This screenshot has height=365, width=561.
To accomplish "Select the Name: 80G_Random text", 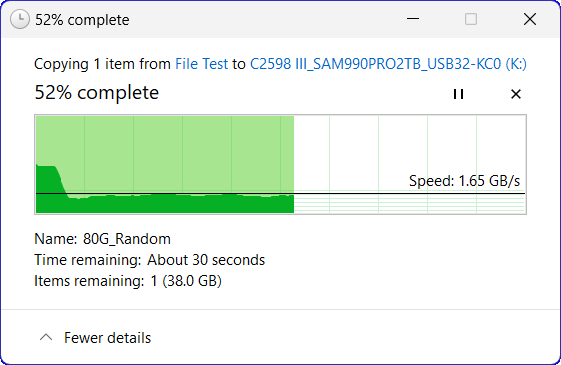I will (x=102, y=239).
